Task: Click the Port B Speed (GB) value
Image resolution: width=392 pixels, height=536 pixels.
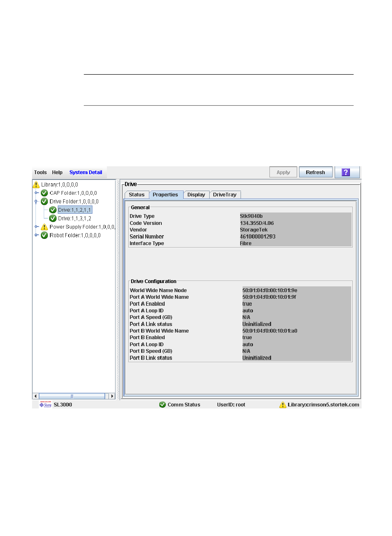Action: (x=246, y=351)
